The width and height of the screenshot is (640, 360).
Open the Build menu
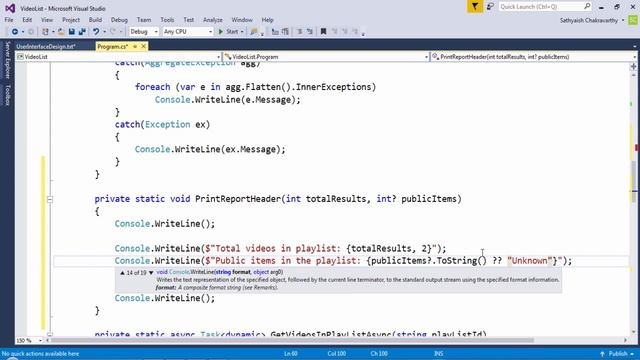coord(95,20)
